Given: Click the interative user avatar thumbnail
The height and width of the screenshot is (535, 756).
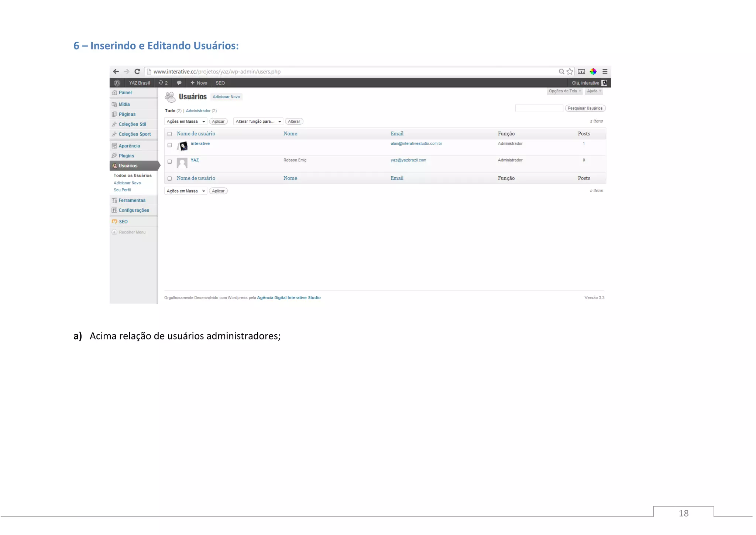Looking at the screenshot, I should pyautogui.click(x=182, y=146).
